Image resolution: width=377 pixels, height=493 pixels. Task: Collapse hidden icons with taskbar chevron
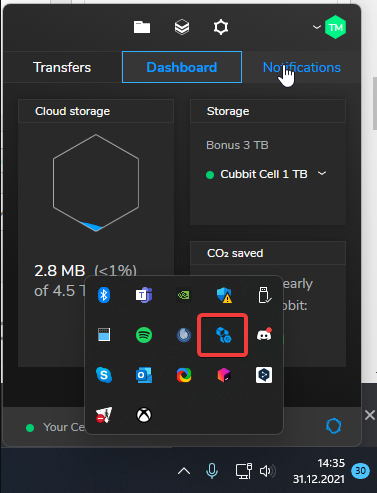coord(184,471)
